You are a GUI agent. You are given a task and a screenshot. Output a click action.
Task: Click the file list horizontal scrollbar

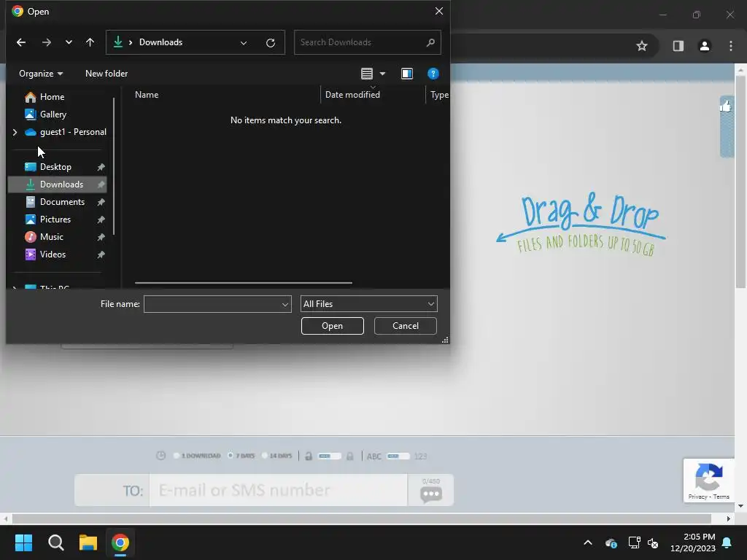(x=244, y=283)
